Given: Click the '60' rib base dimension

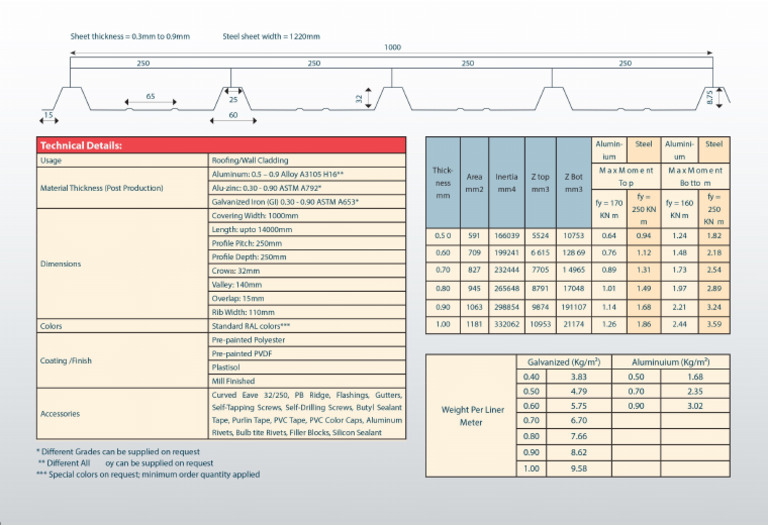Looking at the screenshot, I should tap(233, 115).
